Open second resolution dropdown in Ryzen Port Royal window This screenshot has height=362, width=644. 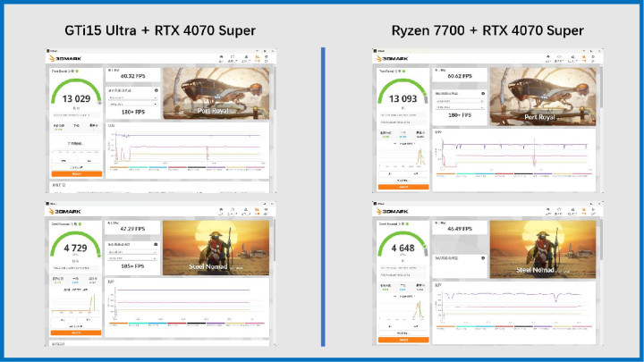[459, 107]
